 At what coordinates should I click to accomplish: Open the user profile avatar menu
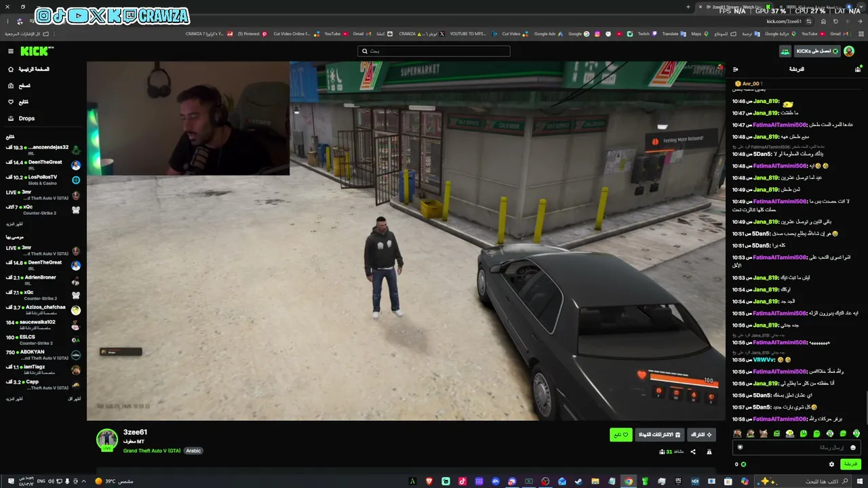tap(849, 51)
